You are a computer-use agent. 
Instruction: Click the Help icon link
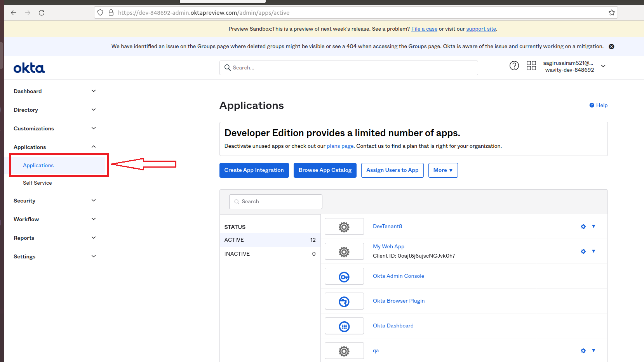pos(599,105)
